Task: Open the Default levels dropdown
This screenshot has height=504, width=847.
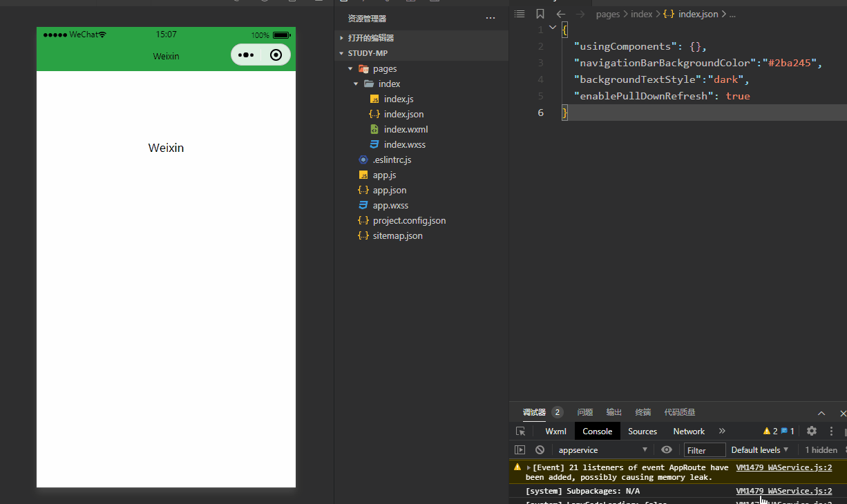Action: tap(761, 449)
